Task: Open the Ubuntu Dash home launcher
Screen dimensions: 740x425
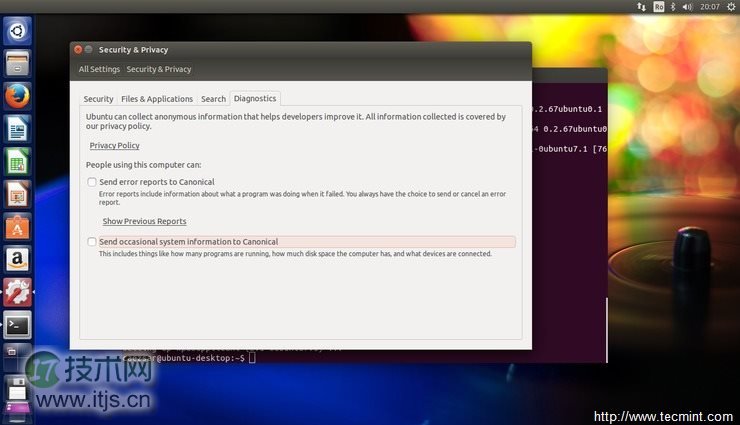Action: coord(17,31)
